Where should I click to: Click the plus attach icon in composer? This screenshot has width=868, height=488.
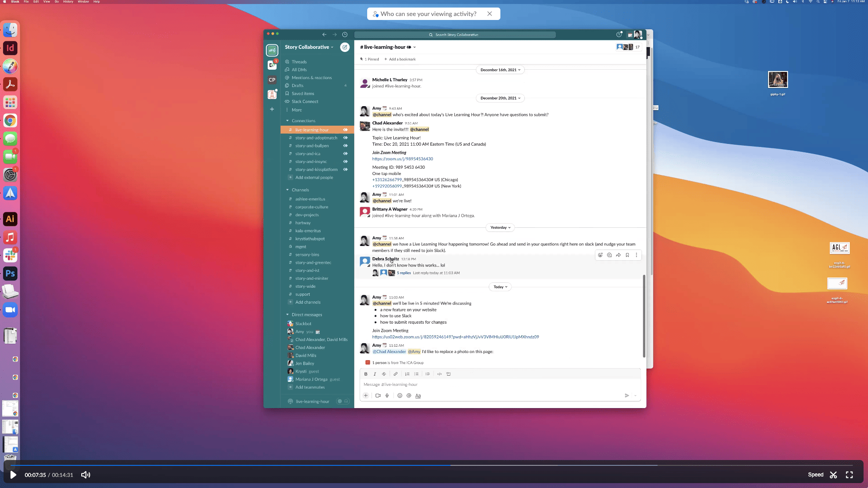[x=366, y=396]
